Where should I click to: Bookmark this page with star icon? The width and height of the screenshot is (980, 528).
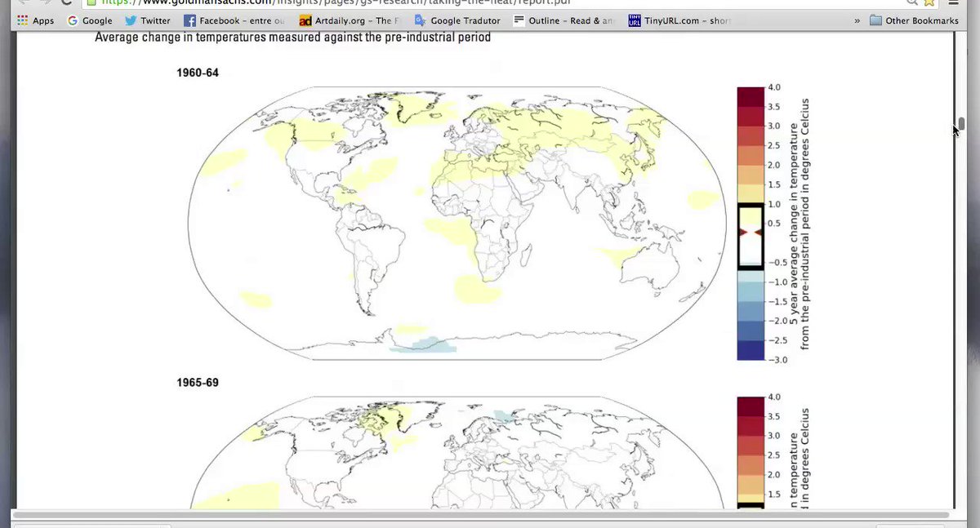point(929,2)
